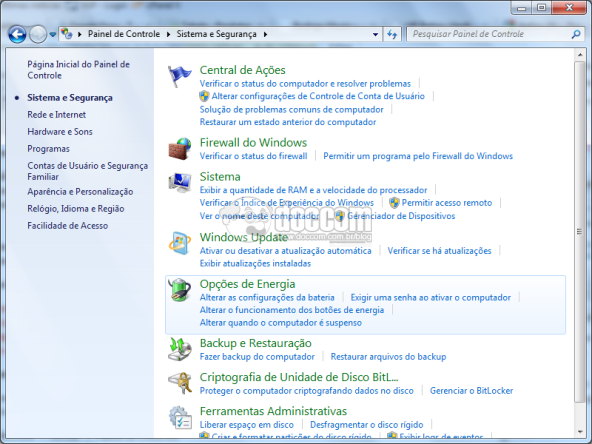Click the scrollbar down arrow
The height and width of the screenshot is (444, 592).
pyautogui.click(x=580, y=432)
